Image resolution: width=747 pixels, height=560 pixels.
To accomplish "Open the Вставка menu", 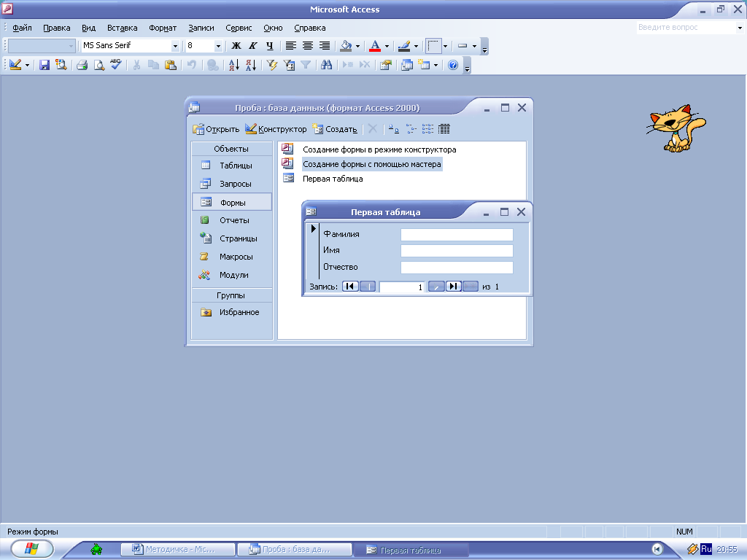I will coord(122,28).
